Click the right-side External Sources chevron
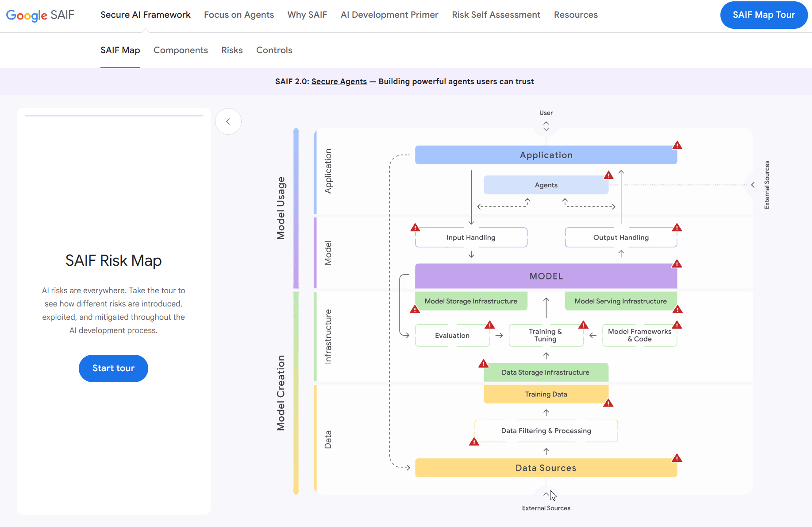Image resolution: width=812 pixels, height=527 pixels. pos(753,185)
